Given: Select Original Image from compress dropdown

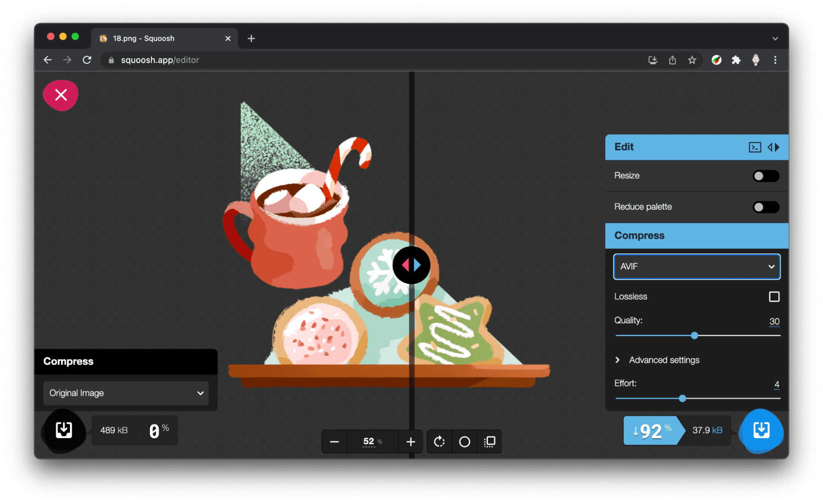Looking at the screenshot, I should coord(125,393).
